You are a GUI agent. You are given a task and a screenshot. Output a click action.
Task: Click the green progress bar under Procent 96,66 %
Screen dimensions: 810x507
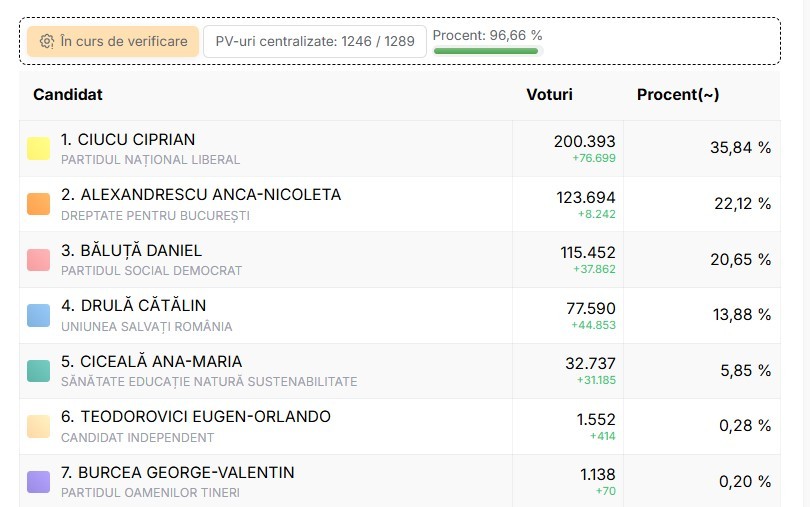[x=486, y=51]
